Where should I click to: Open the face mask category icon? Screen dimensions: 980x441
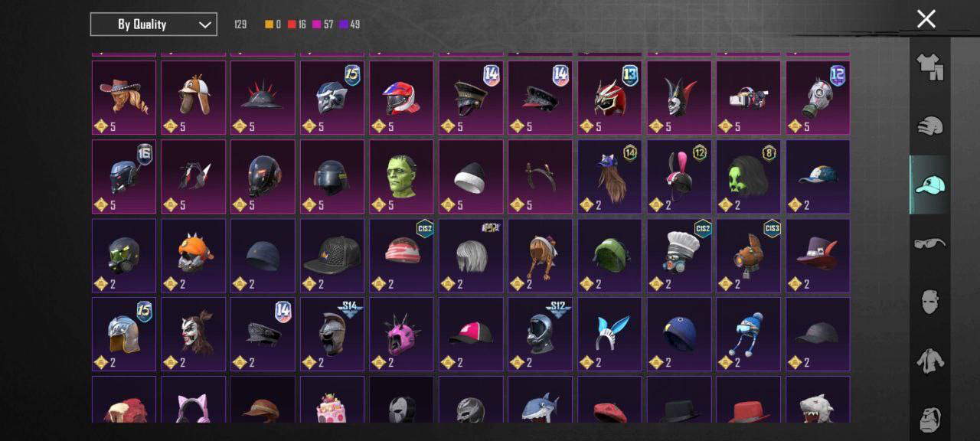click(x=929, y=302)
